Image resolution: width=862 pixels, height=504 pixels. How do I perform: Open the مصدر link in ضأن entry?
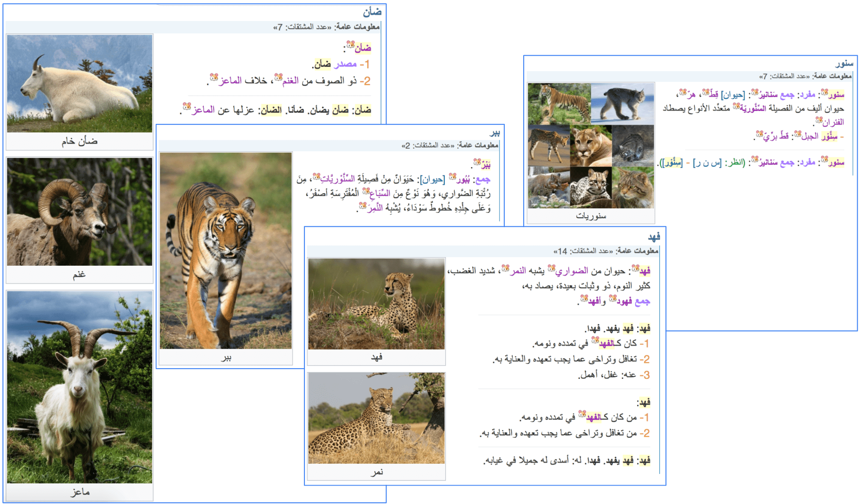[x=346, y=64]
